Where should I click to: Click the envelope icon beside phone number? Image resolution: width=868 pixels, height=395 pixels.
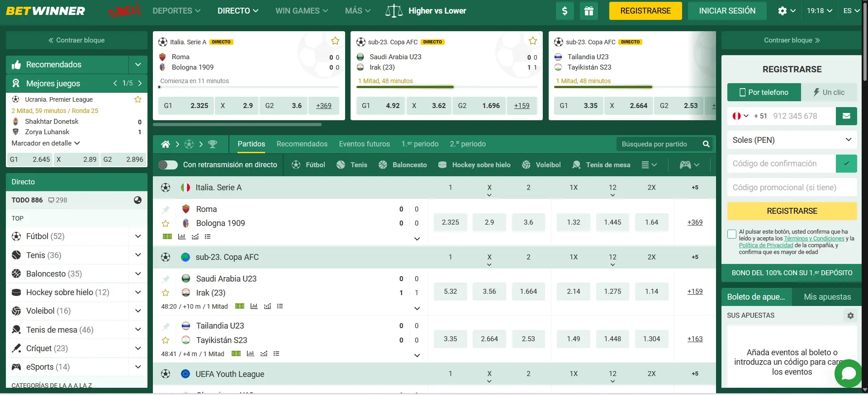(x=846, y=116)
